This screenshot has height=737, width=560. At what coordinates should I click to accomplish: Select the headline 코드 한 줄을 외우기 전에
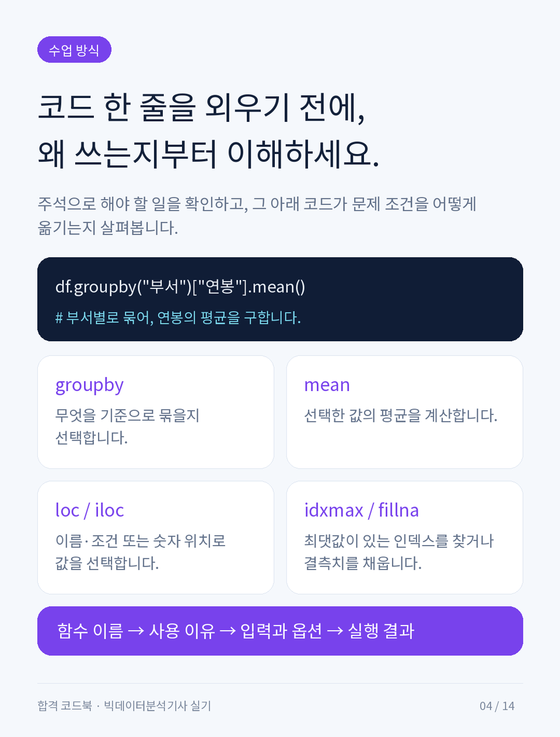click(x=202, y=108)
